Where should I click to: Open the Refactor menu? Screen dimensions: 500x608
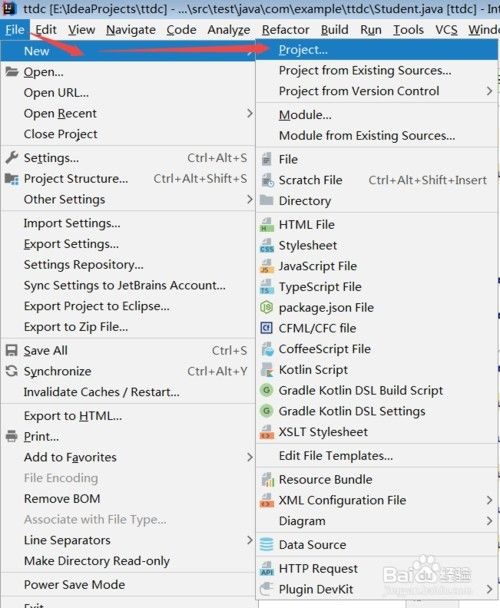tap(285, 30)
